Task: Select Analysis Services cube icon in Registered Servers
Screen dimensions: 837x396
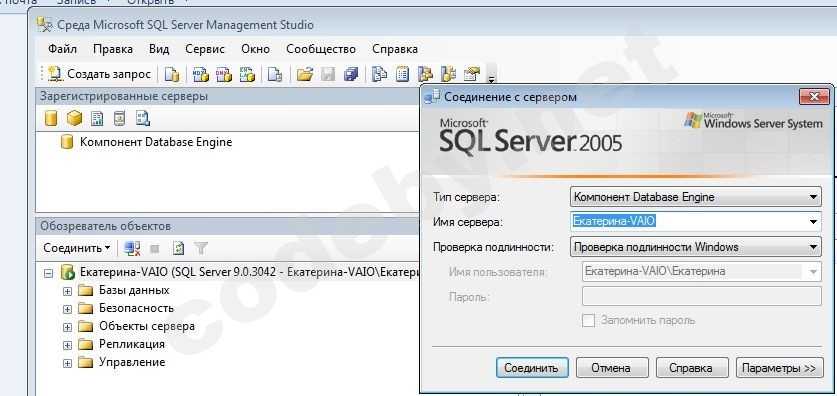Action: [74, 118]
